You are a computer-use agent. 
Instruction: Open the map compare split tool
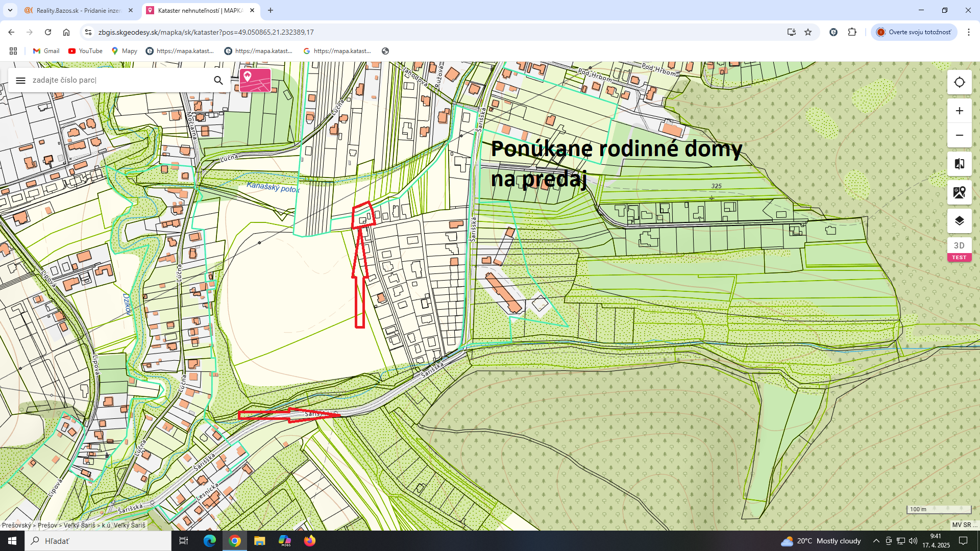point(959,164)
